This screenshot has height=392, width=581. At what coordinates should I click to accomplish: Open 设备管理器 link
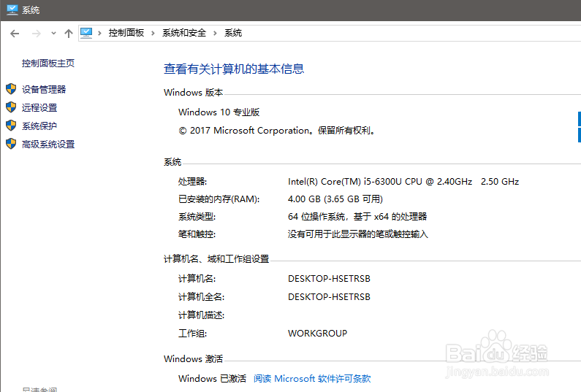tap(44, 89)
